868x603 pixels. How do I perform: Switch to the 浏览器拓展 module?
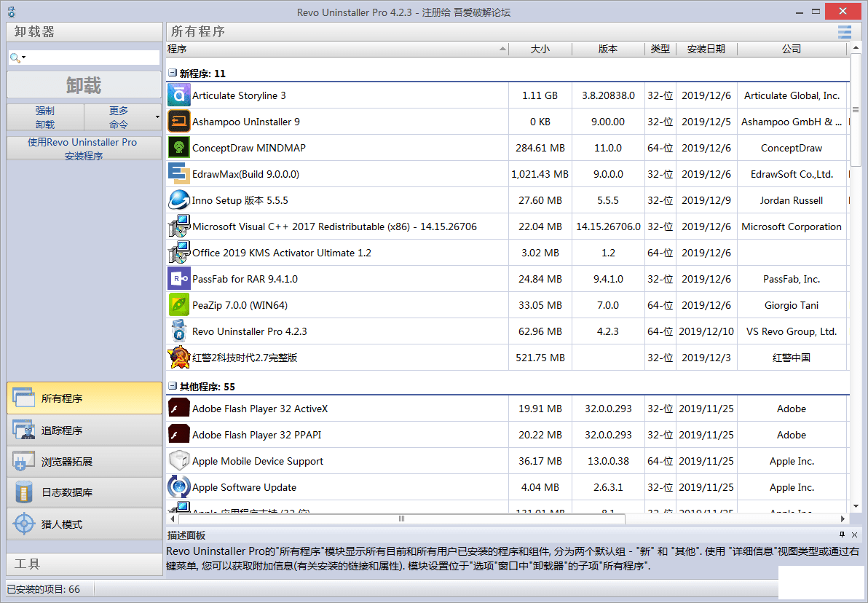click(x=84, y=461)
